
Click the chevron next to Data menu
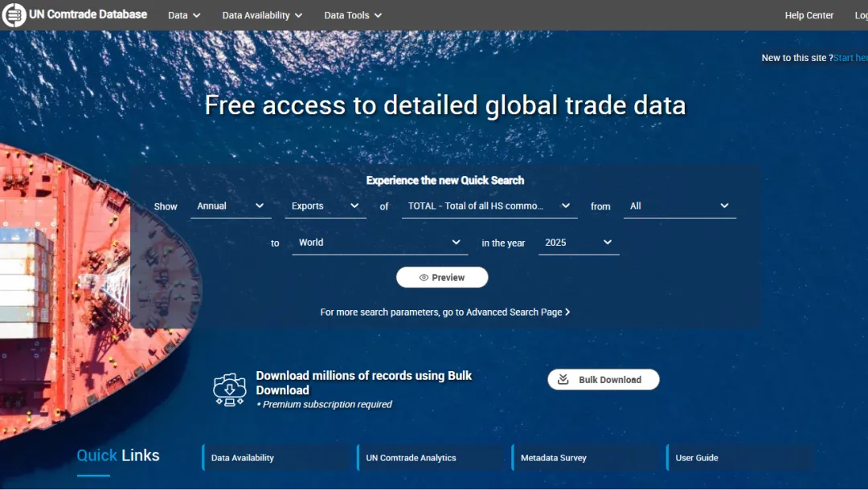click(197, 15)
